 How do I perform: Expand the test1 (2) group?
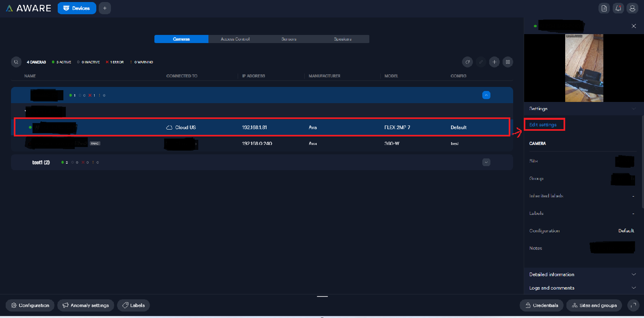(486, 162)
